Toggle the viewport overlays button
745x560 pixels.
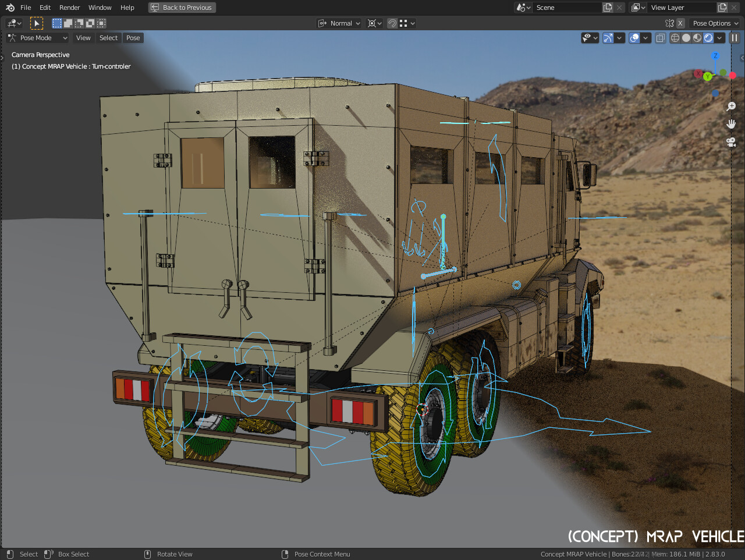click(x=634, y=37)
